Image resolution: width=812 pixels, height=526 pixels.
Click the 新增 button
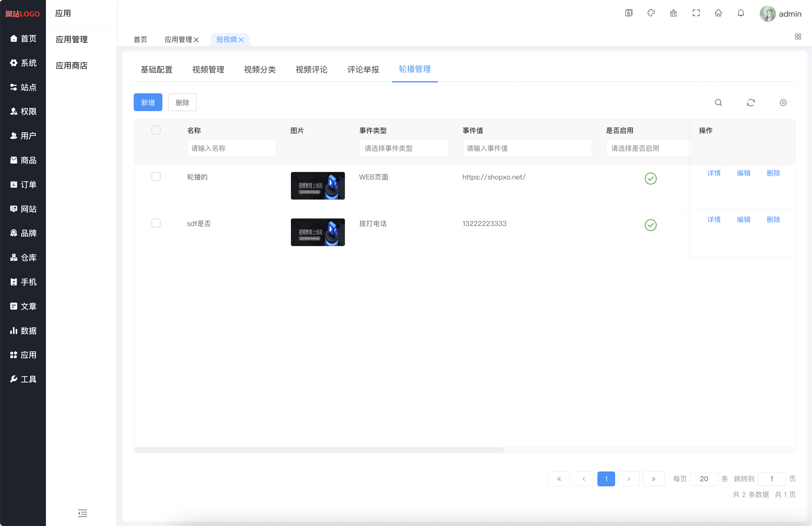(148, 103)
